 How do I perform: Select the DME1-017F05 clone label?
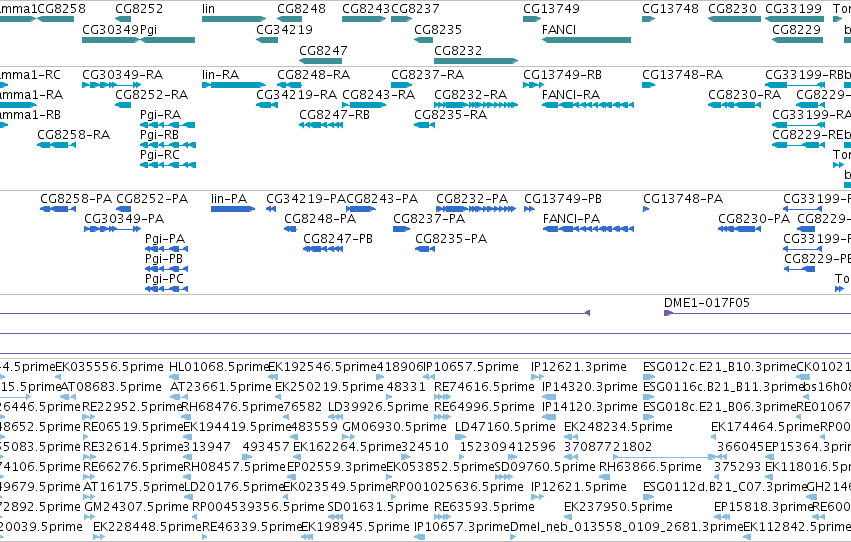[x=707, y=303]
